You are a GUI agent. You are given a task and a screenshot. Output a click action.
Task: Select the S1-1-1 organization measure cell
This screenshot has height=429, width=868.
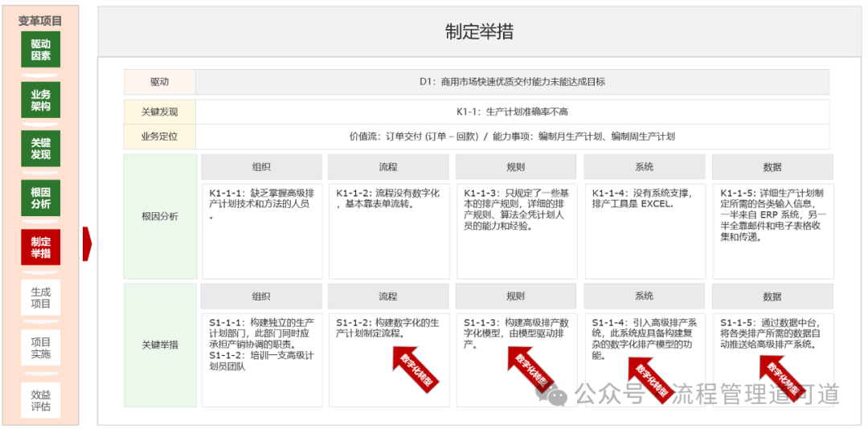point(260,358)
